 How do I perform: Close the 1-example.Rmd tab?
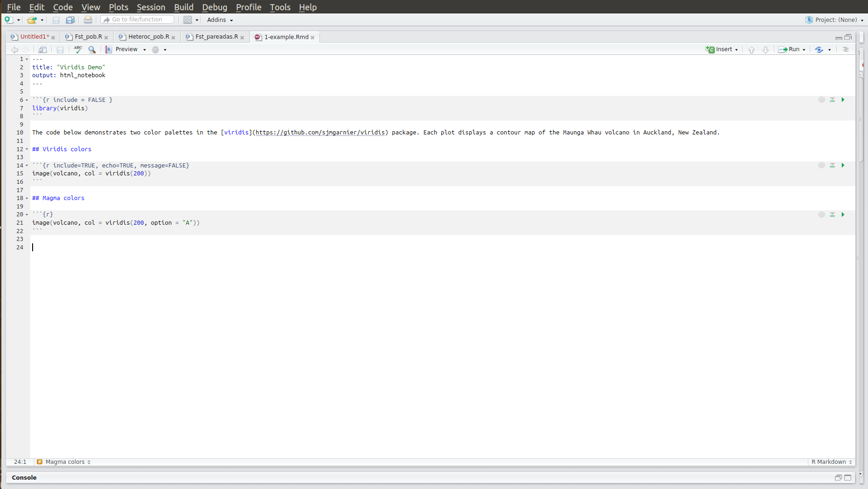tap(312, 38)
